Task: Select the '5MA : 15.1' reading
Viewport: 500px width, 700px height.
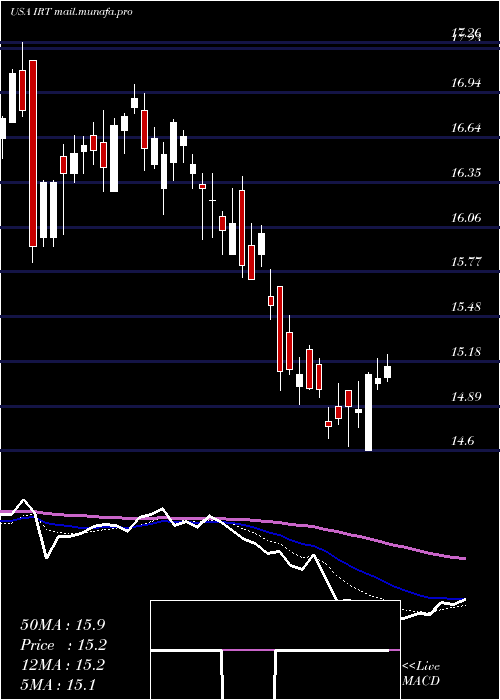Action: click(x=58, y=684)
